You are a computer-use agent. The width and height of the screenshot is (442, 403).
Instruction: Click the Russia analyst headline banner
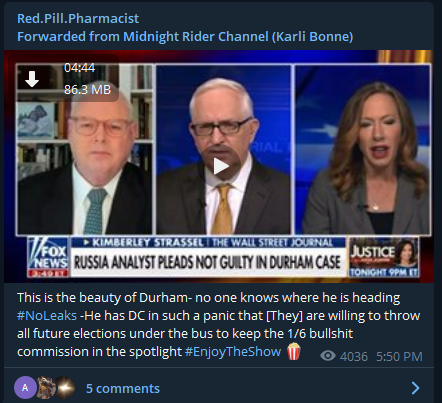pos(208,263)
